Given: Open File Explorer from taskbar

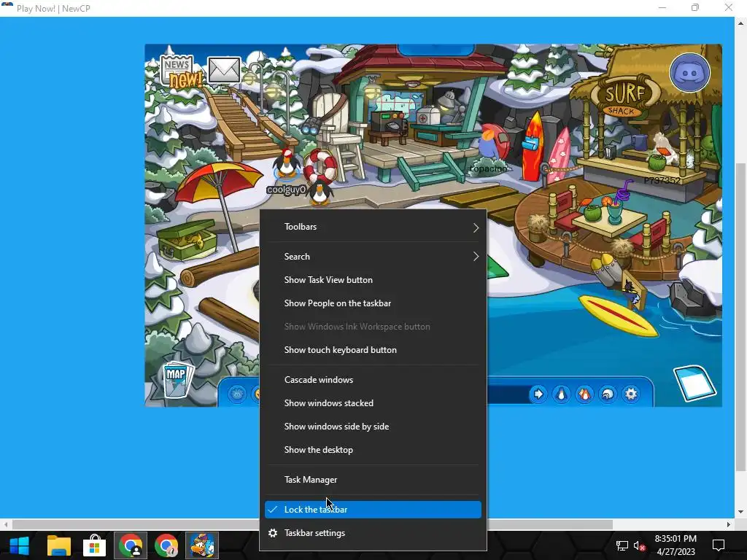Looking at the screenshot, I should (x=59, y=545).
